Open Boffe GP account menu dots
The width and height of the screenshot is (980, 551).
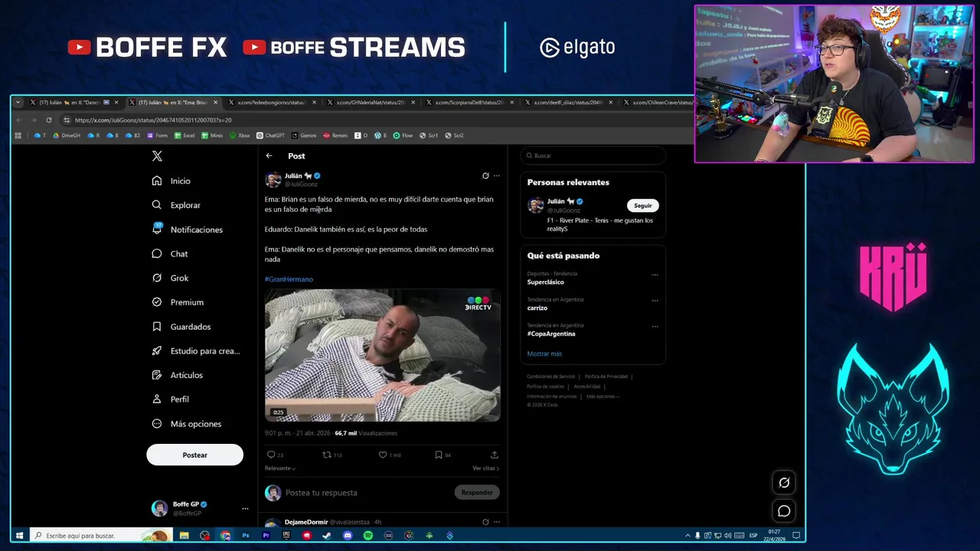pos(245,509)
